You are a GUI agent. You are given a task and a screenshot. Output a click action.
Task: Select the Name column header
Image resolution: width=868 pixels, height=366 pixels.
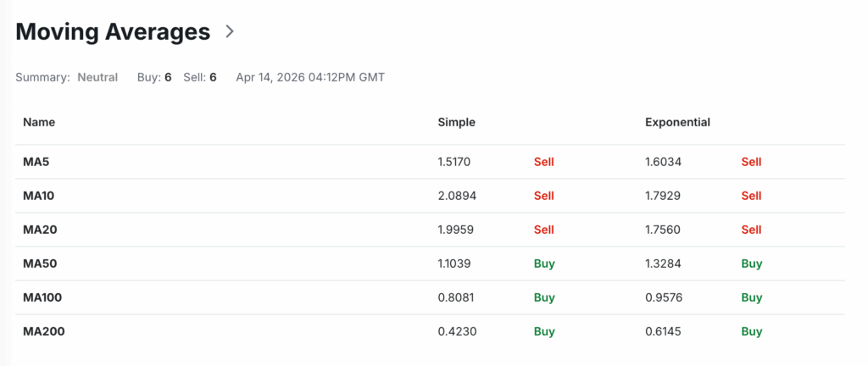39,122
